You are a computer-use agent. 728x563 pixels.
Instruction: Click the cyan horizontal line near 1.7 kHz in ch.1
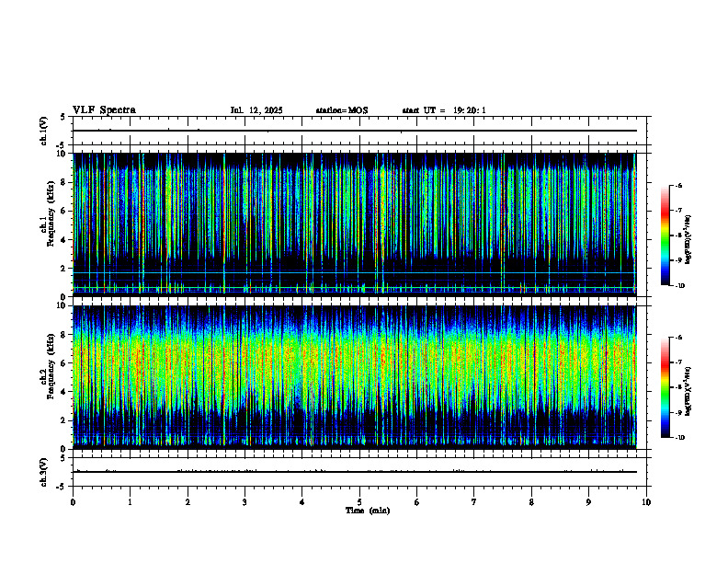[355, 272]
